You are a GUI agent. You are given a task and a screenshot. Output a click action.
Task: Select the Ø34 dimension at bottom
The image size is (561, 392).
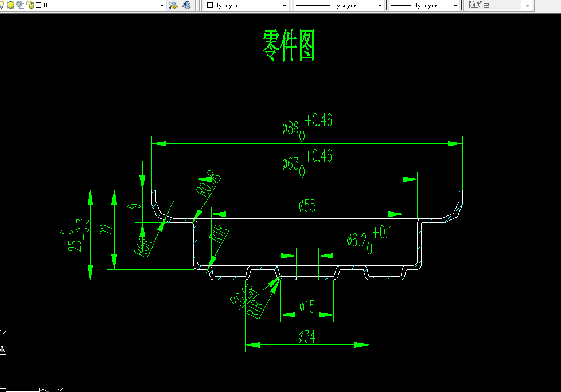[x=306, y=337]
